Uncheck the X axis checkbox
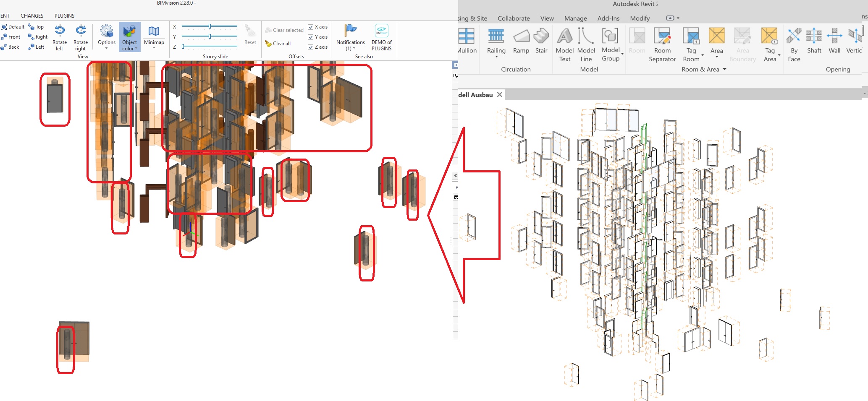Image resolution: width=868 pixels, height=401 pixels. point(310,26)
